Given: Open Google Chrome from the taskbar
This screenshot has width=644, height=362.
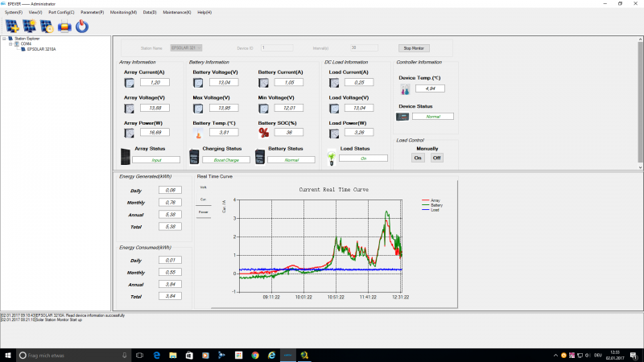Looking at the screenshot, I should 255,356.
